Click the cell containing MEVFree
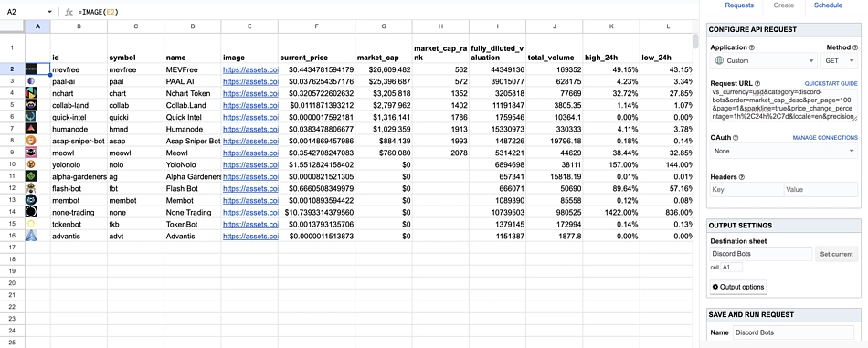The height and width of the screenshot is (348, 868). 193,69
